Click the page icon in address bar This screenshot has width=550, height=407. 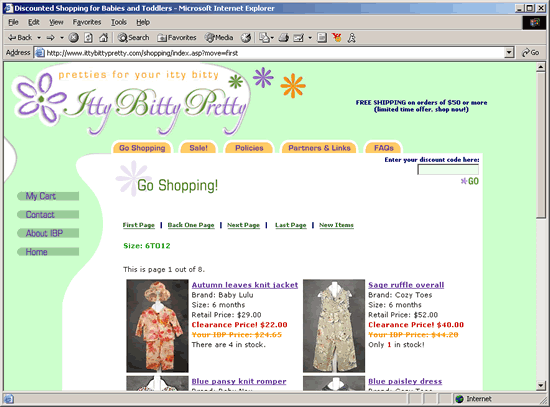(40, 53)
